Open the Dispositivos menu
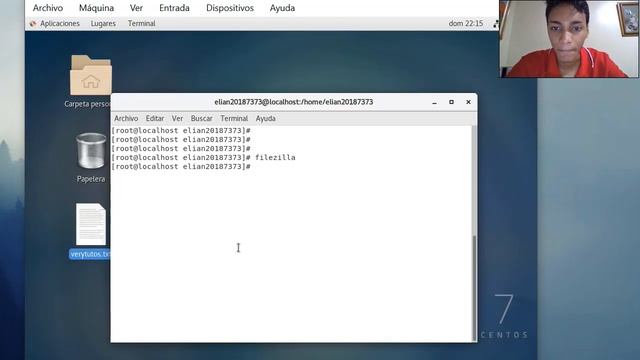Image resolution: width=640 pixels, height=360 pixels. tap(230, 8)
